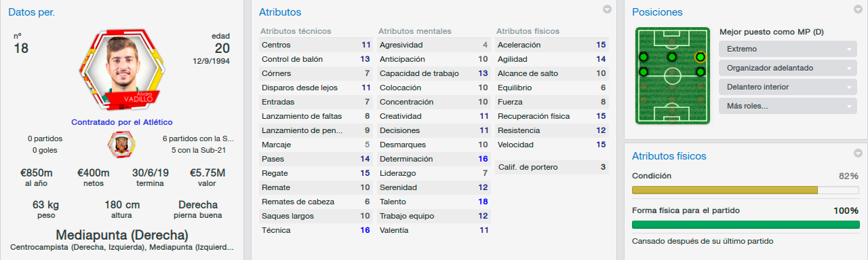Open the Organizador adelantado role dropdown
This screenshot has width=868, height=260.
coord(787,69)
